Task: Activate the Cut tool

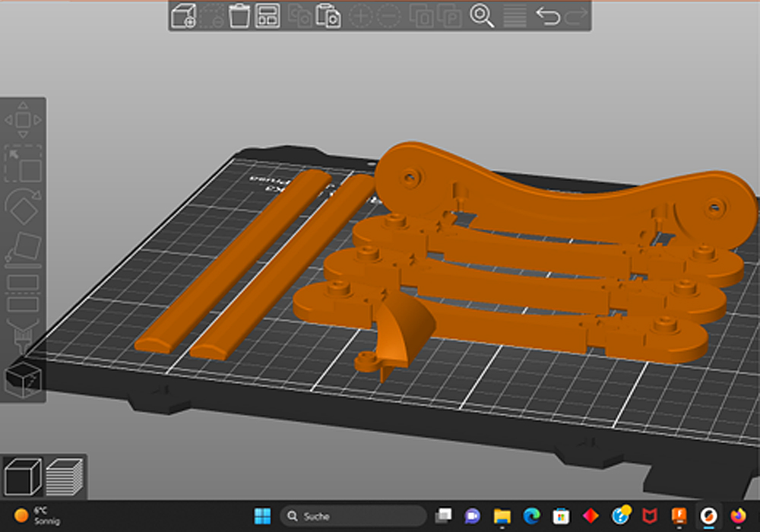Action: (23, 293)
